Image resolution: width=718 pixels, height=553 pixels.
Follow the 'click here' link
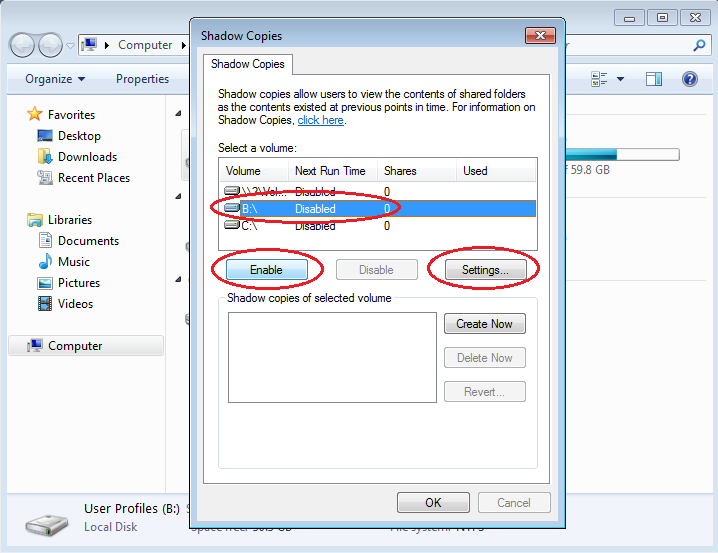point(321,120)
